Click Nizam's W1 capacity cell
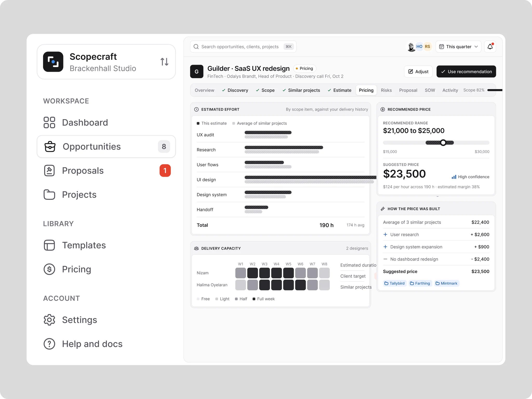 pos(241,273)
